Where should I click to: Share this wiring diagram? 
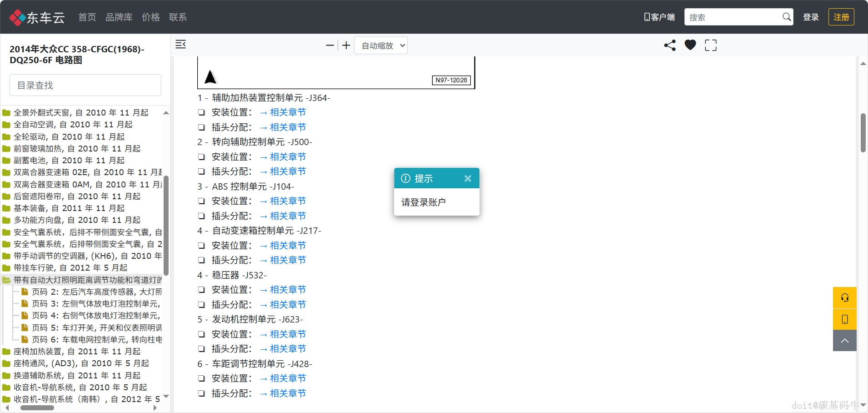pos(669,45)
